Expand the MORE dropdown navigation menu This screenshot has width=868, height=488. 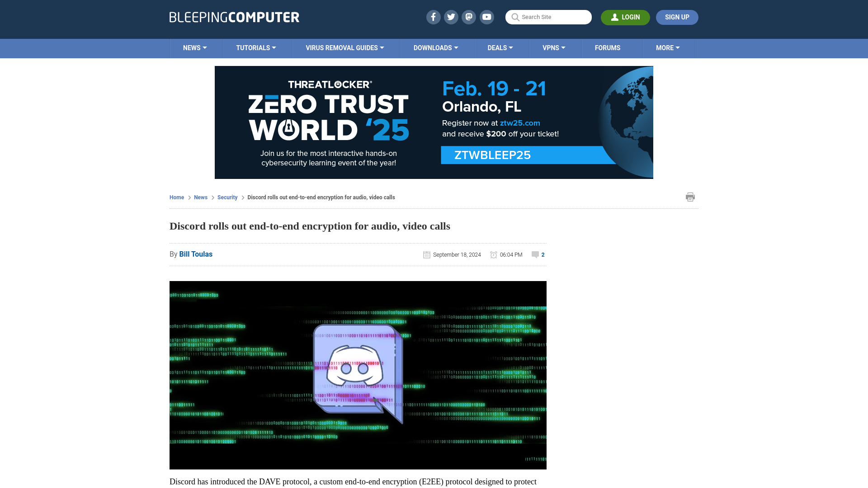point(668,47)
